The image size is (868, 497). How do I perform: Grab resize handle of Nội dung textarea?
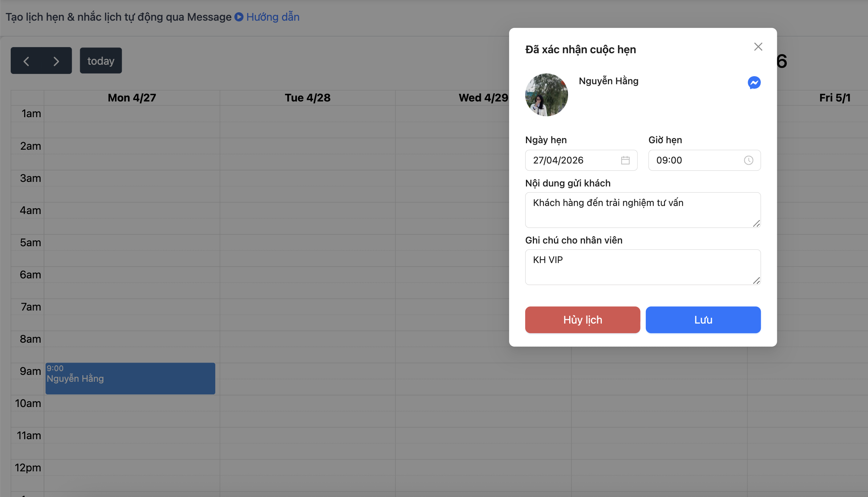756,224
